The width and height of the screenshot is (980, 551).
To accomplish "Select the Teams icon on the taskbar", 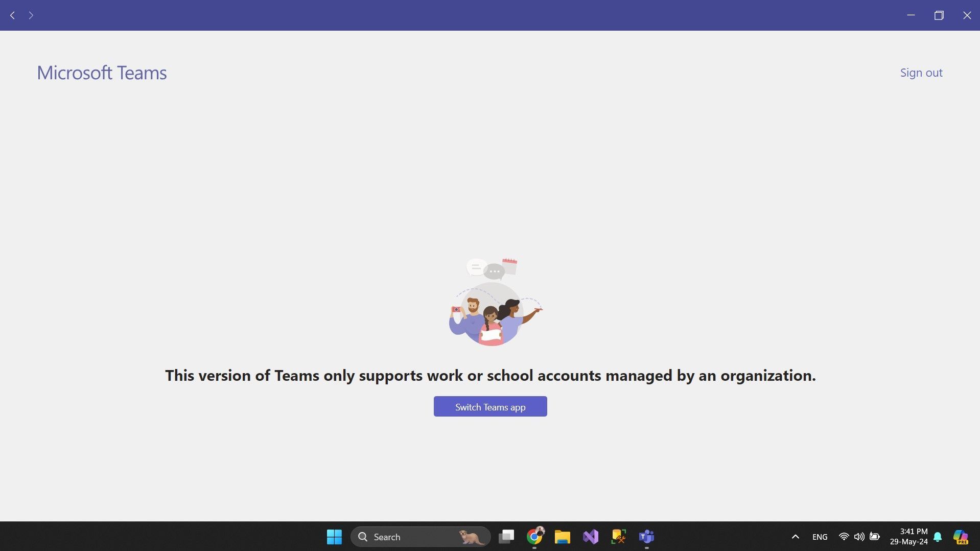I will tap(647, 537).
